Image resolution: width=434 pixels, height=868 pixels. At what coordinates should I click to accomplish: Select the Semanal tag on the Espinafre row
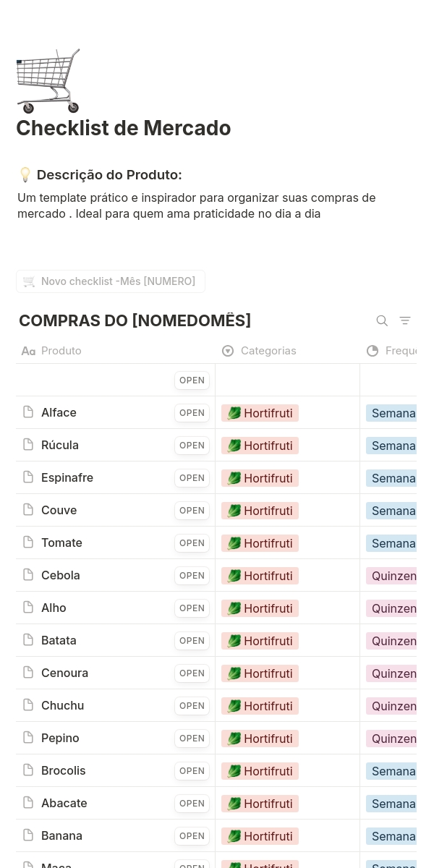pos(394,477)
